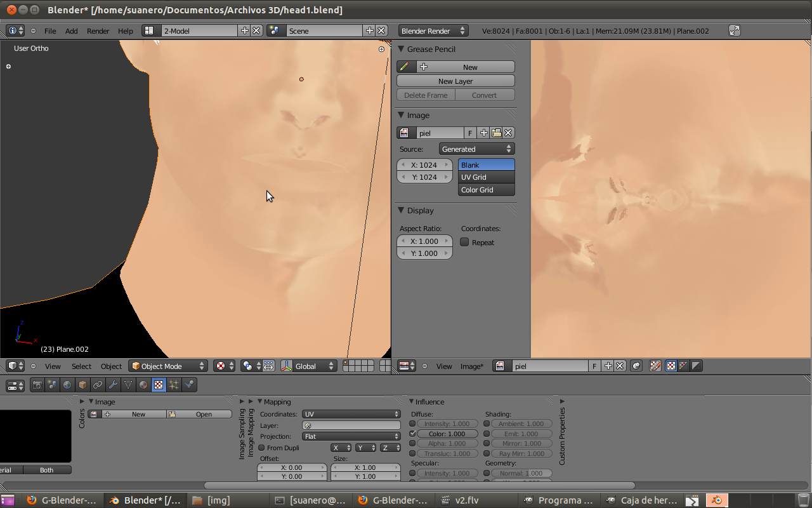Enable Diffuse Transluc influence

412,453
